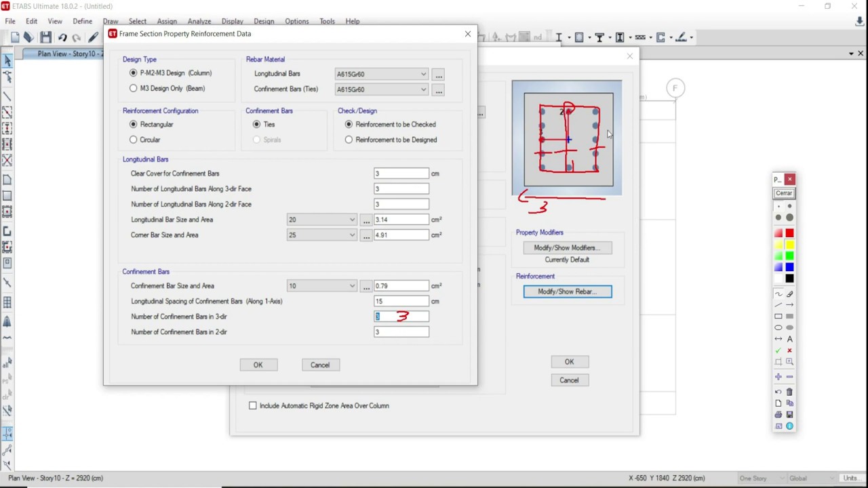Pick the solid blue color swatch

[789, 267]
